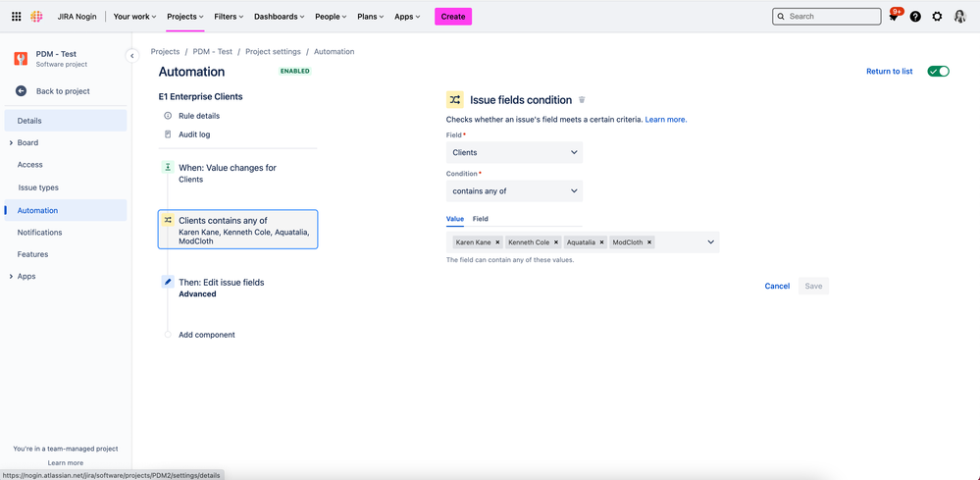This screenshot has width=980, height=480.
Task: Click the Issue fields condition header icon
Action: 455,99
